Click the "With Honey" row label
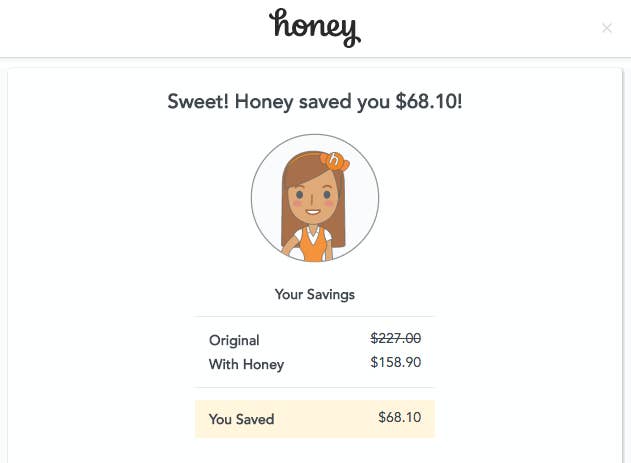The image size is (631, 463). (246, 364)
